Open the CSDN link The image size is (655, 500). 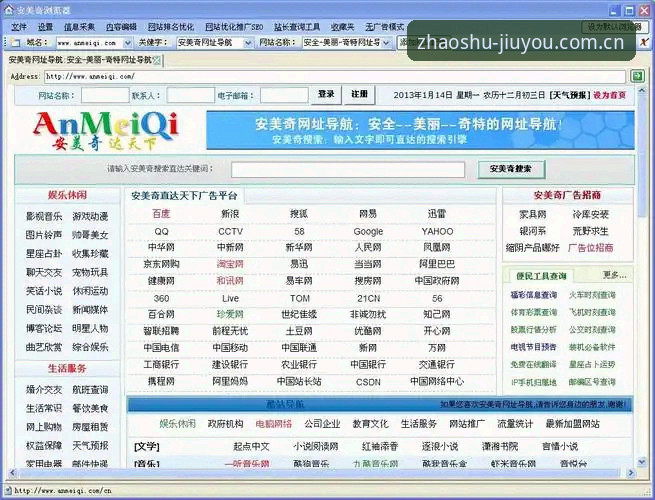368,382
